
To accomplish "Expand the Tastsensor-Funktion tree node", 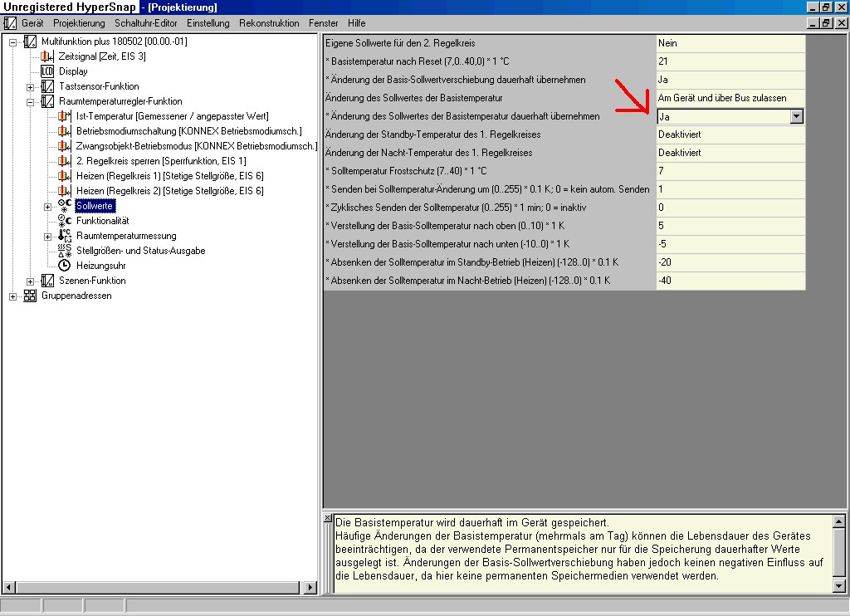I will [x=31, y=86].
